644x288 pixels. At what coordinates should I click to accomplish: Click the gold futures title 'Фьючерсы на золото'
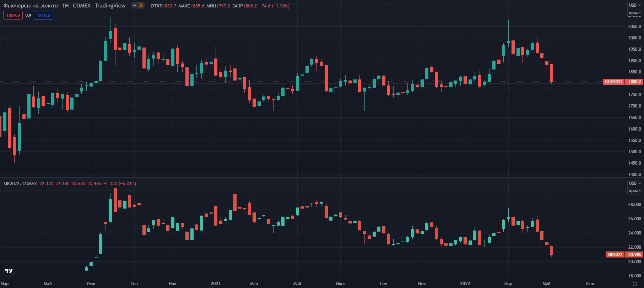[31, 6]
